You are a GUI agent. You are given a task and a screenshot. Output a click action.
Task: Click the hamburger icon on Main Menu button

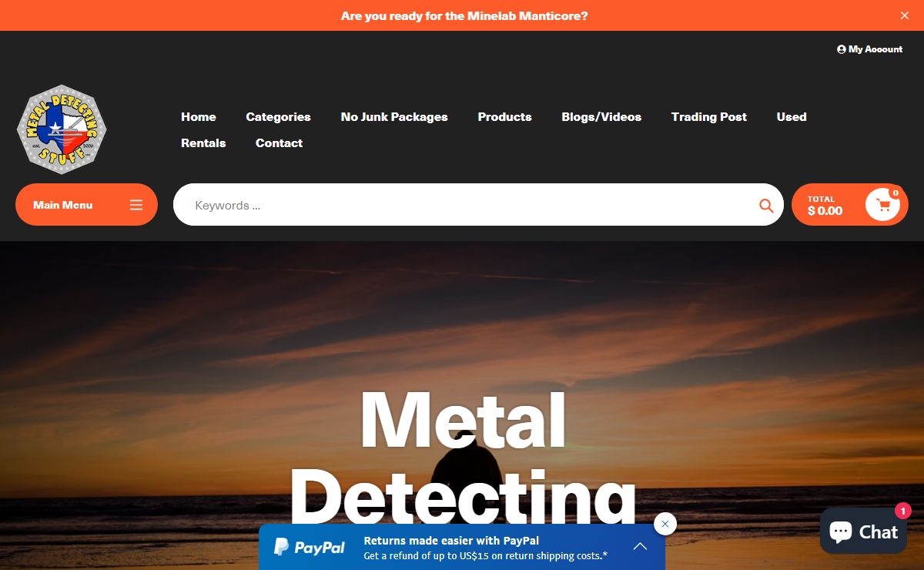136,204
